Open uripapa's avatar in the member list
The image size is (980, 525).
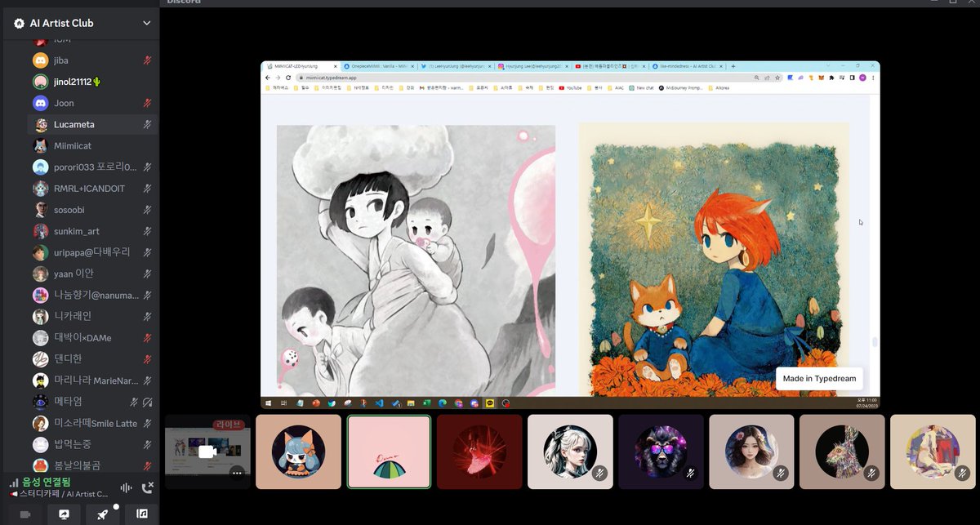click(40, 252)
